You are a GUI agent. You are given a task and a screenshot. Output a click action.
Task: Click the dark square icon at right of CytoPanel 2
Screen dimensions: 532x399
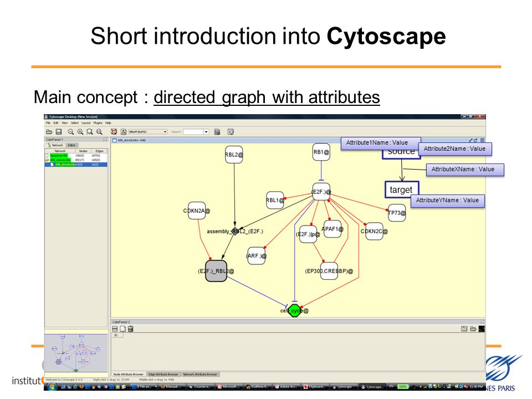482,329
